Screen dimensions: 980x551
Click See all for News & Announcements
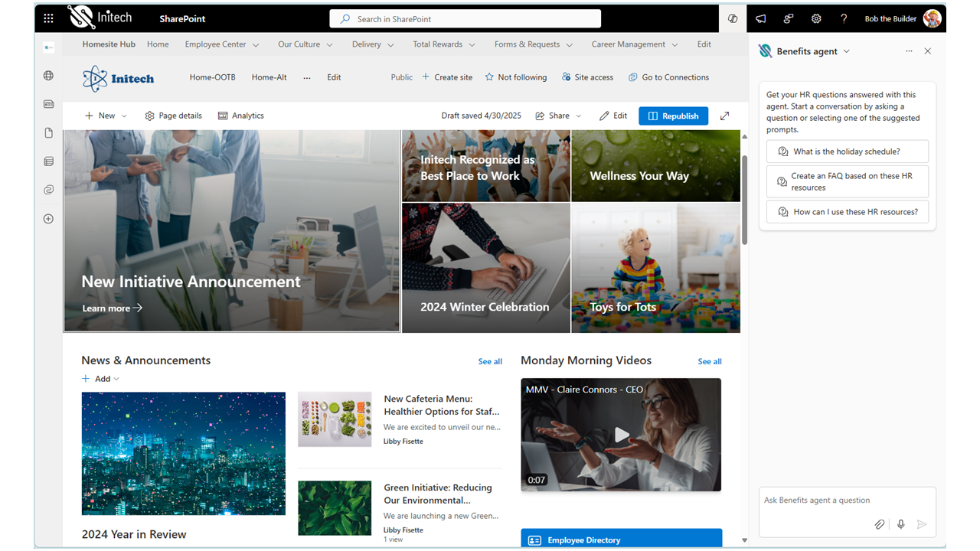click(490, 361)
